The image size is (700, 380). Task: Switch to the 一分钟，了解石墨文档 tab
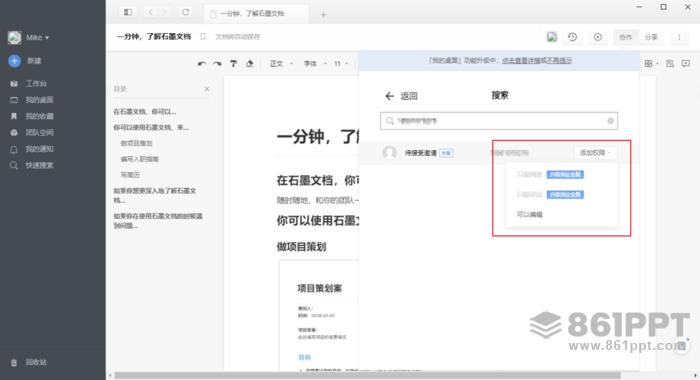[x=256, y=14]
